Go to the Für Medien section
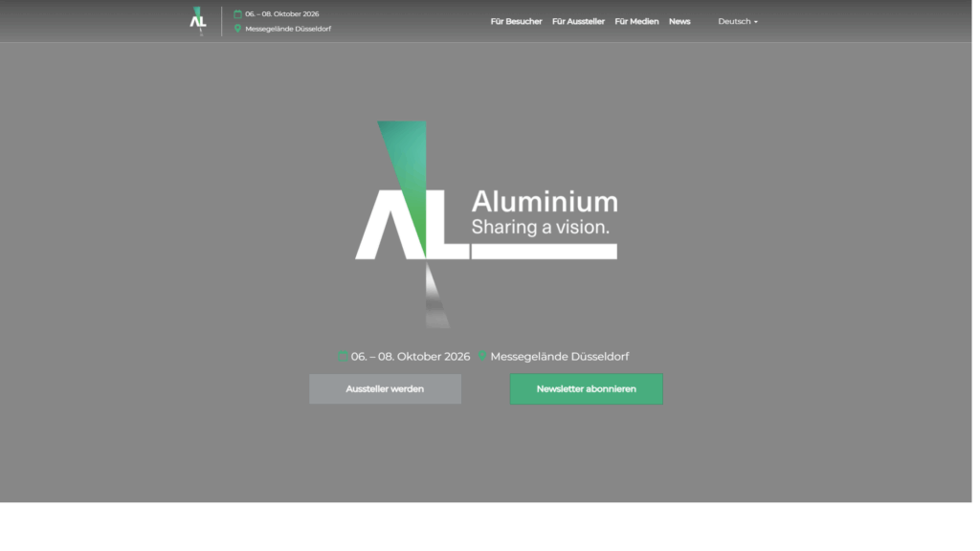The width and height of the screenshot is (980, 551). coord(636,21)
